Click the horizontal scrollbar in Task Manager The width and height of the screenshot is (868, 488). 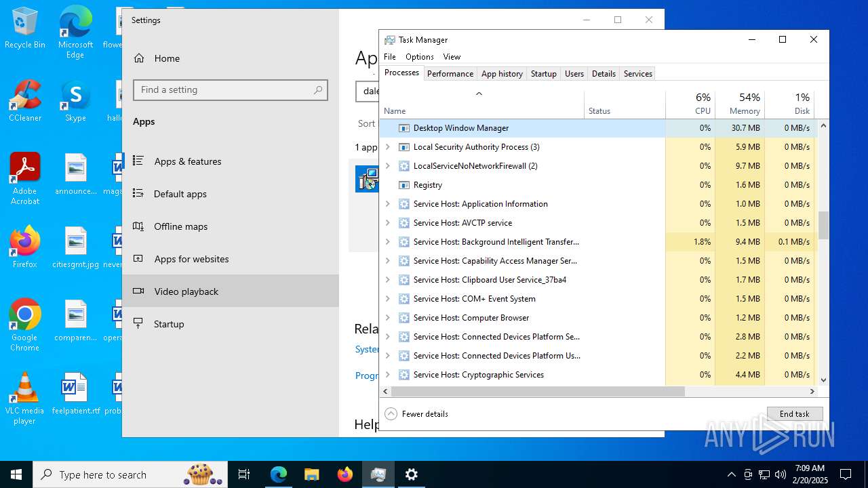pyautogui.click(x=538, y=391)
